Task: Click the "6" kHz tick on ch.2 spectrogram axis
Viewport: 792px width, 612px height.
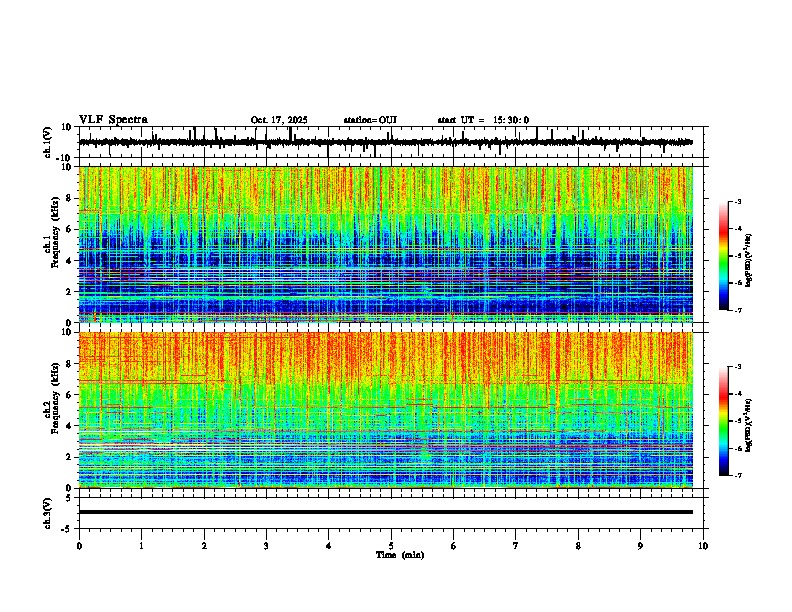Action: tap(70, 395)
